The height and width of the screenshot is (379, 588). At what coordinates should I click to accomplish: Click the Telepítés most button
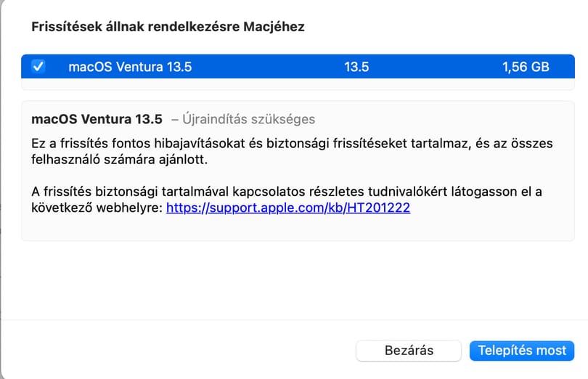[x=522, y=351]
